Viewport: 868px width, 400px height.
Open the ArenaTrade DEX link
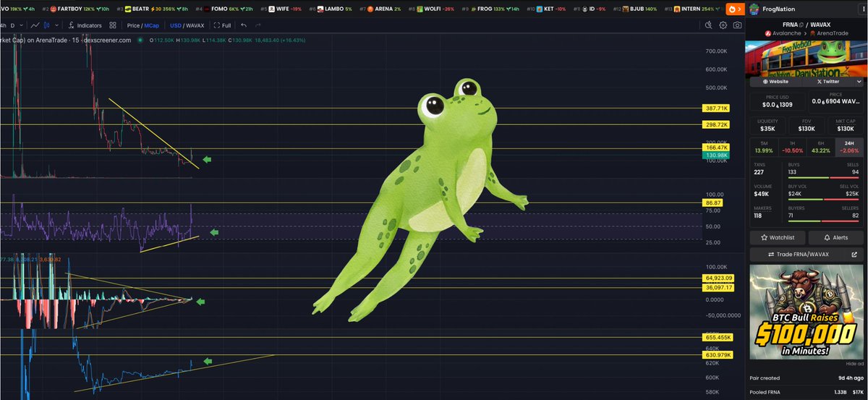[831, 33]
